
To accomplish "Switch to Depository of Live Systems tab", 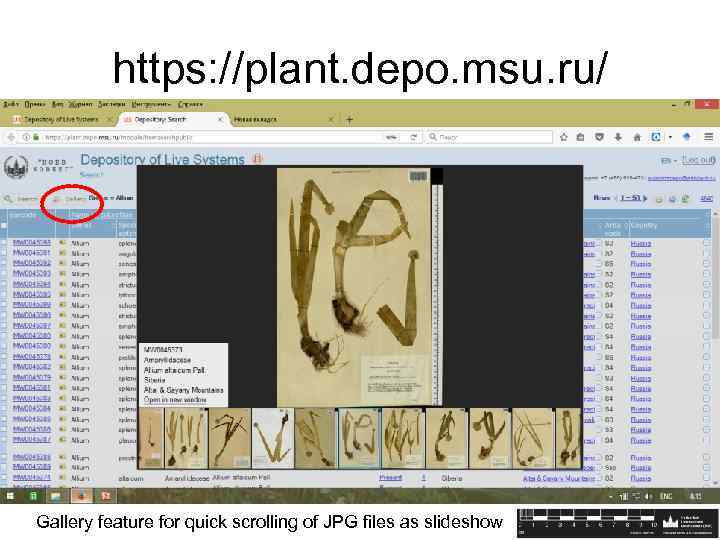I will point(60,119).
